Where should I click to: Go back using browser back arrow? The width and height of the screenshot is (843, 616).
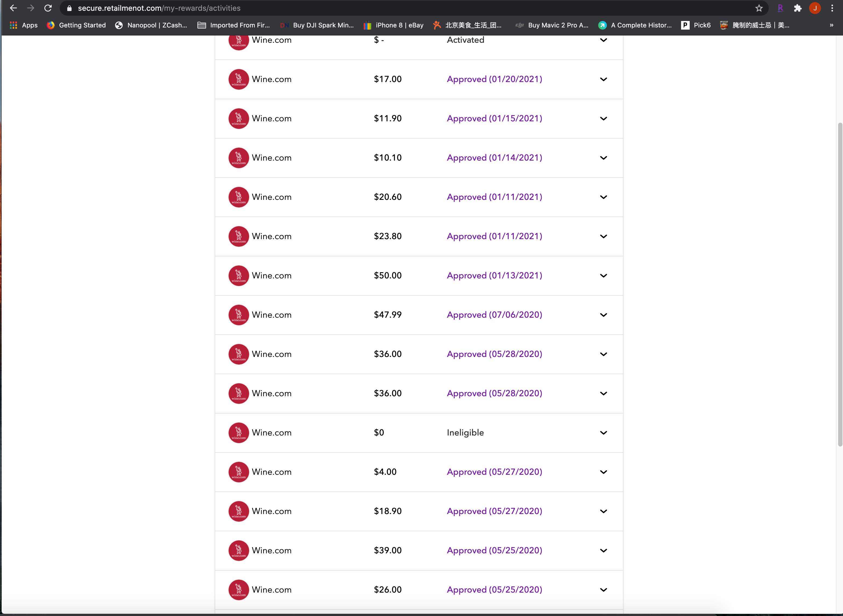click(13, 8)
